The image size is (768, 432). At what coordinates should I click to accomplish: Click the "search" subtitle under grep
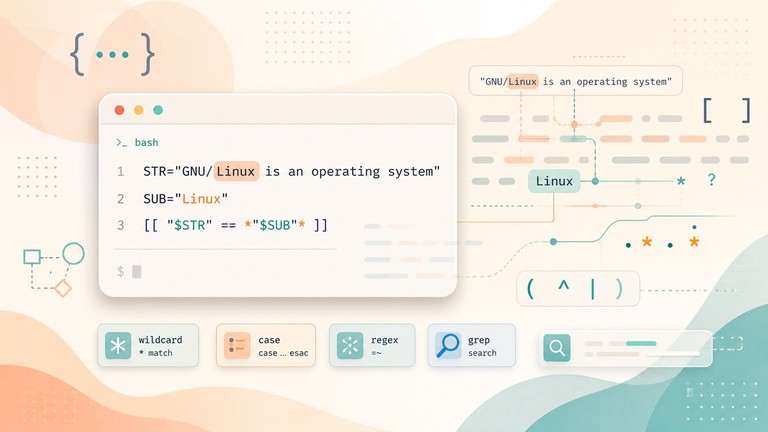click(482, 353)
